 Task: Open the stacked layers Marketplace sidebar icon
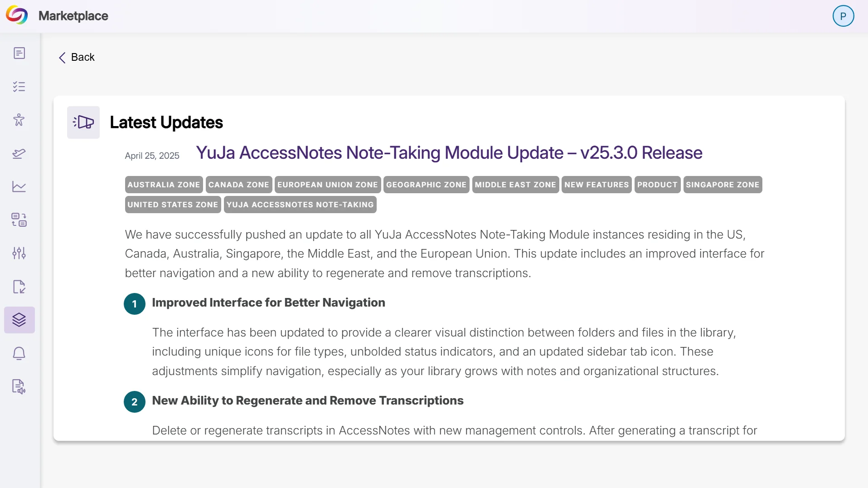pos(19,320)
